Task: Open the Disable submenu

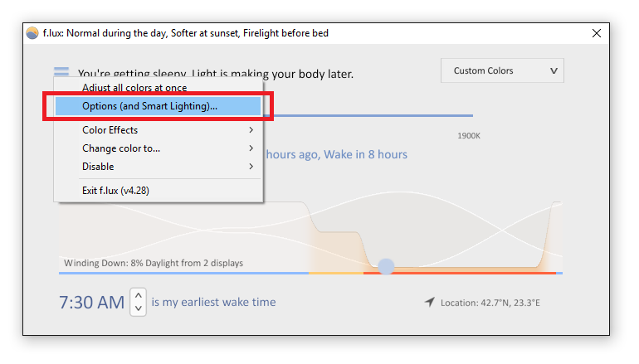Action: [159, 167]
